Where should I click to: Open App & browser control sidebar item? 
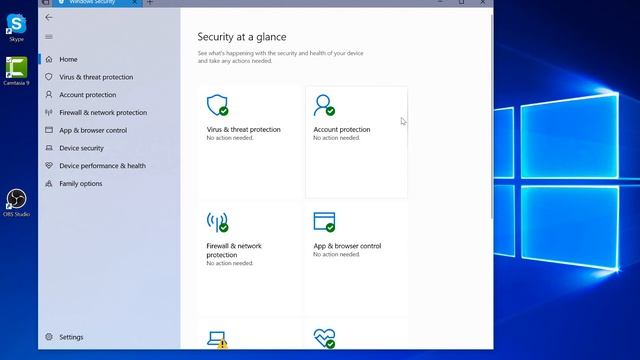93,130
